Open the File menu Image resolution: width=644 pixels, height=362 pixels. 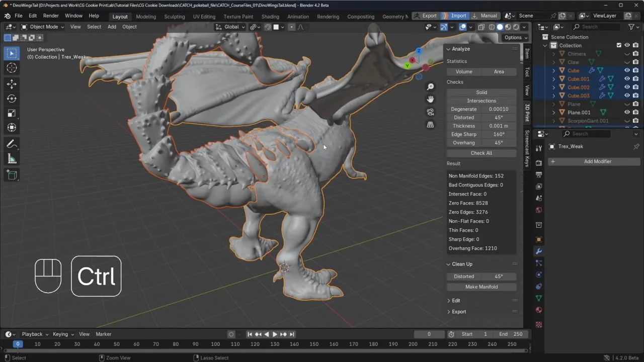coord(19,16)
